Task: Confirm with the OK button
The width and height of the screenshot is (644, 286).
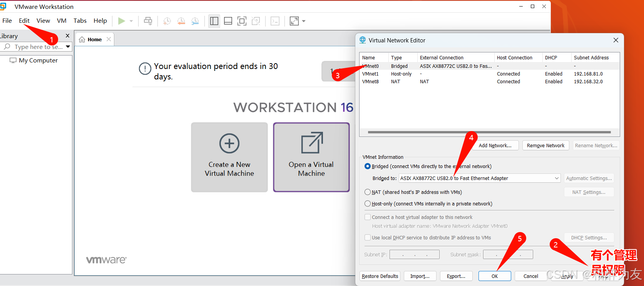Action: tap(495, 276)
